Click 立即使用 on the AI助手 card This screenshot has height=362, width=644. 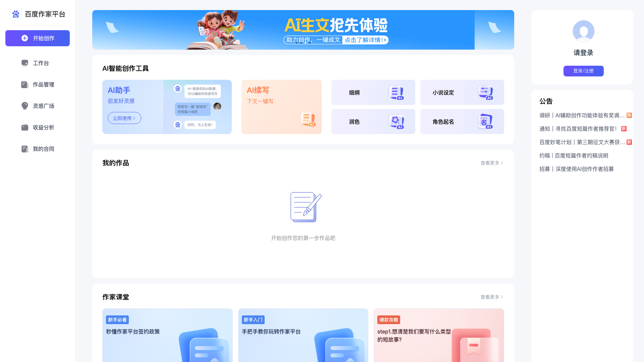[124, 118]
